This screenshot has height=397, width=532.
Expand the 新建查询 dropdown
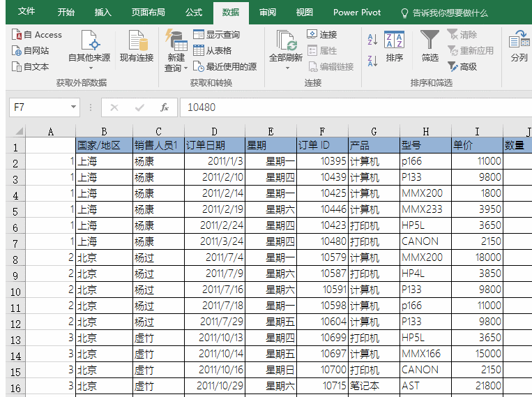click(x=185, y=68)
